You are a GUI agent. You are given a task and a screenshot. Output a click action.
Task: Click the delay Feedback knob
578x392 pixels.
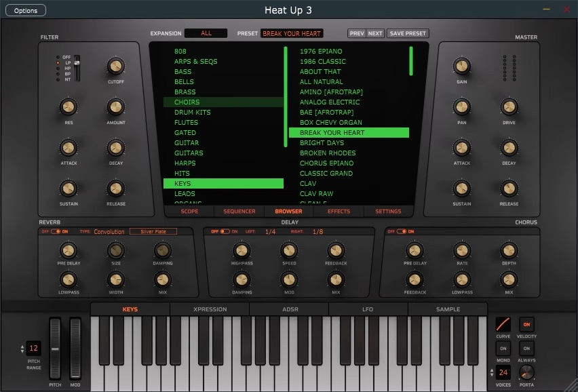336,250
